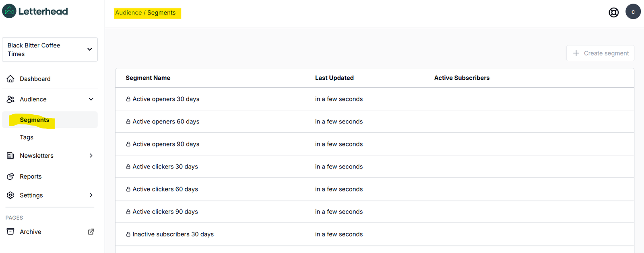The width and height of the screenshot is (644, 253).
Task: Open the Newsletters menu item
Action: pos(37,156)
